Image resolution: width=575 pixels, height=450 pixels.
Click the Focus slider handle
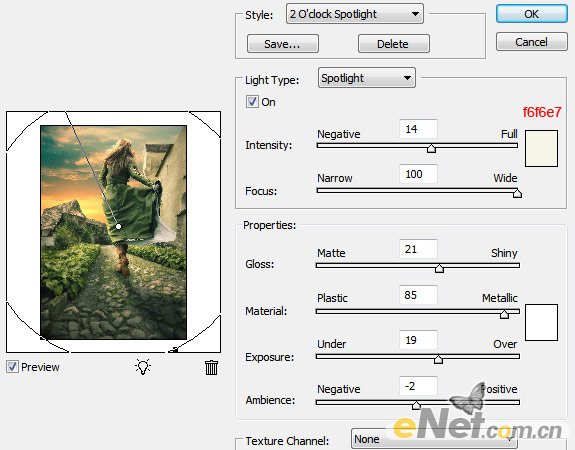pos(517,193)
